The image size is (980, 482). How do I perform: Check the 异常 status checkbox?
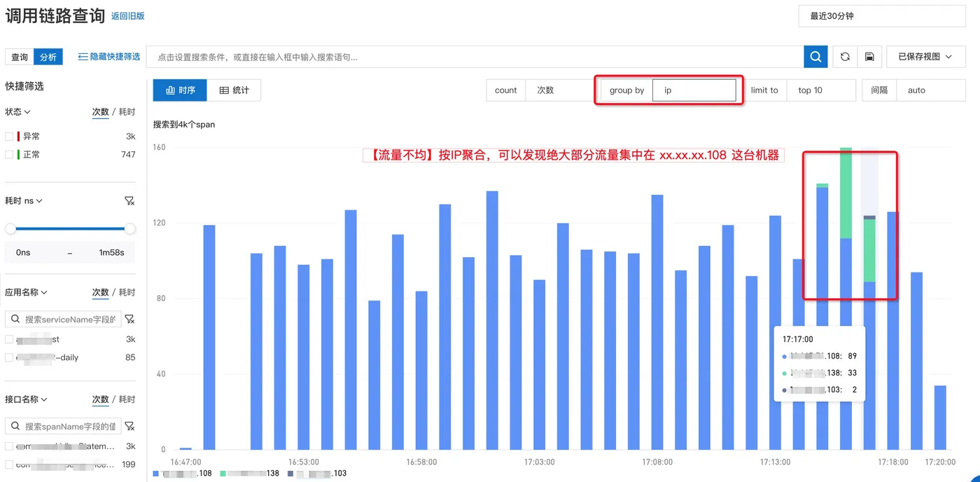coord(9,137)
